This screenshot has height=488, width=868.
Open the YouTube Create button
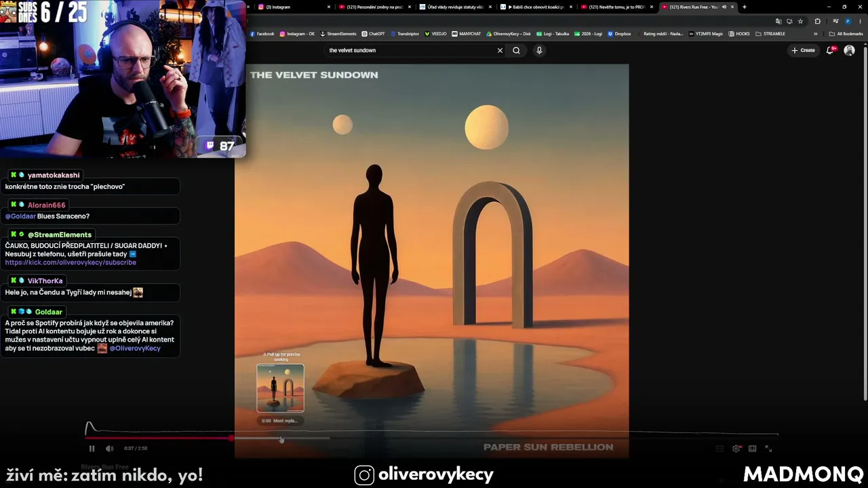point(804,50)
